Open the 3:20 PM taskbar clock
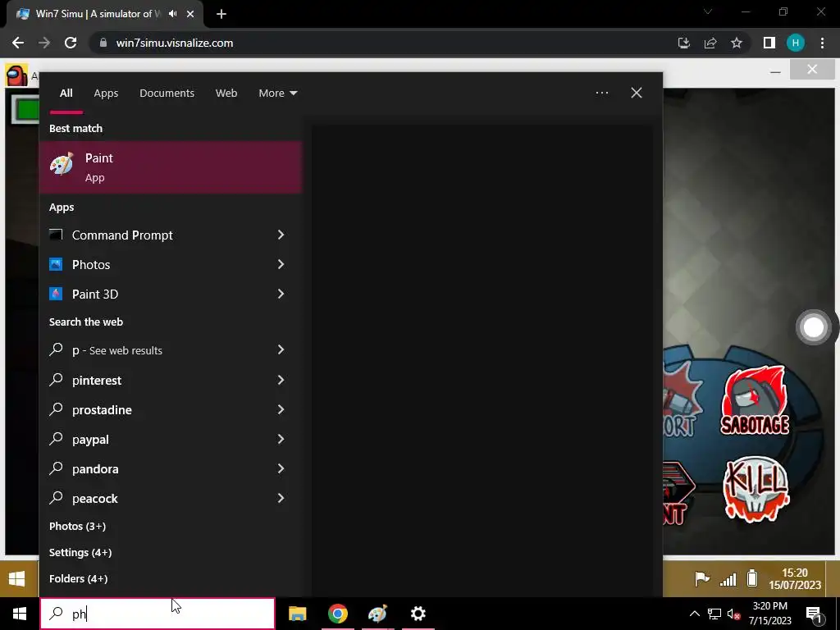The image size is (840, 630). 769,614
